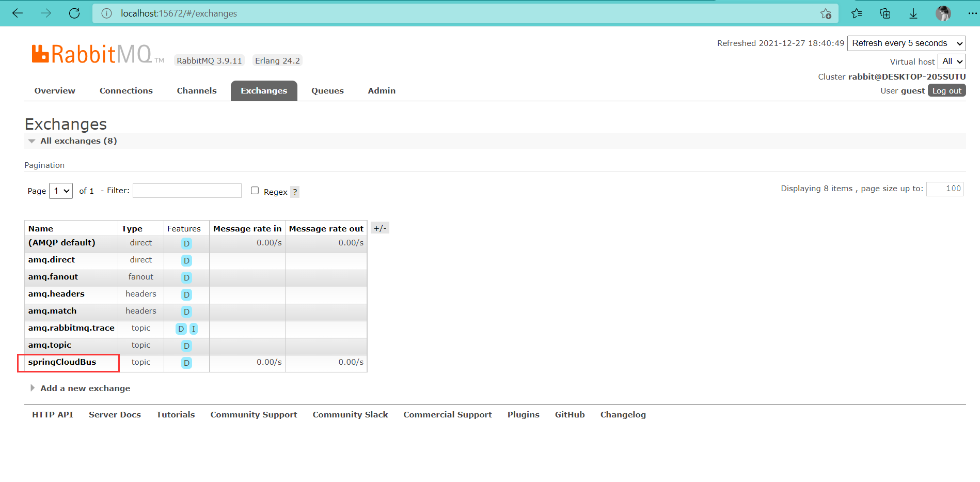980x482 pixels.
Task: Open the browser collections icon
Action: click(885, 13)
